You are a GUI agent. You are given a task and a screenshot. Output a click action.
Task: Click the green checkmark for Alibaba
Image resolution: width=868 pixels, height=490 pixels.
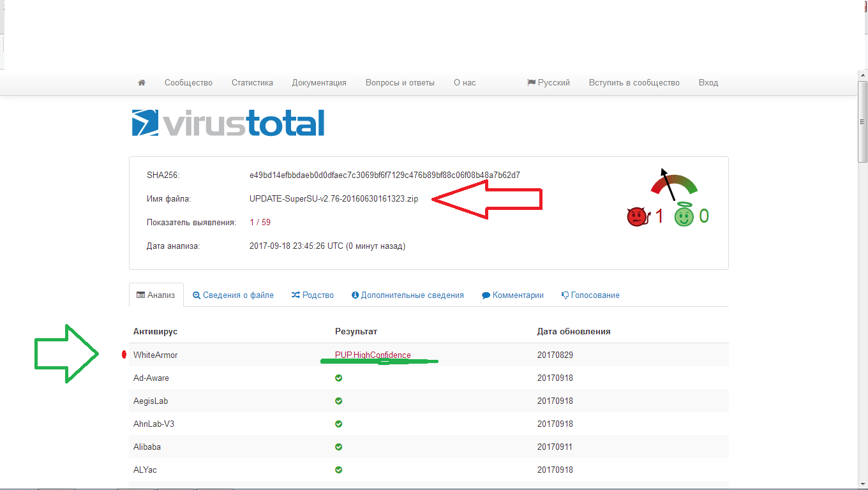[x=339, y=447]
